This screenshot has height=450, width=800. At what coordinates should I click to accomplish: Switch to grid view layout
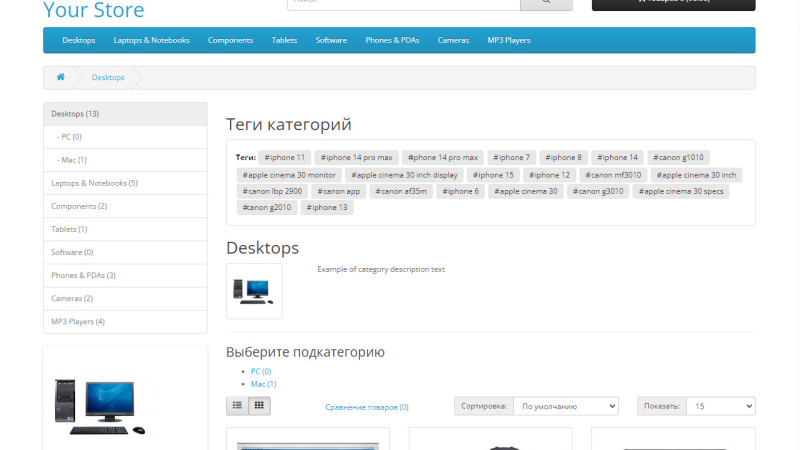pyautogui.click(x=259, y=406)
